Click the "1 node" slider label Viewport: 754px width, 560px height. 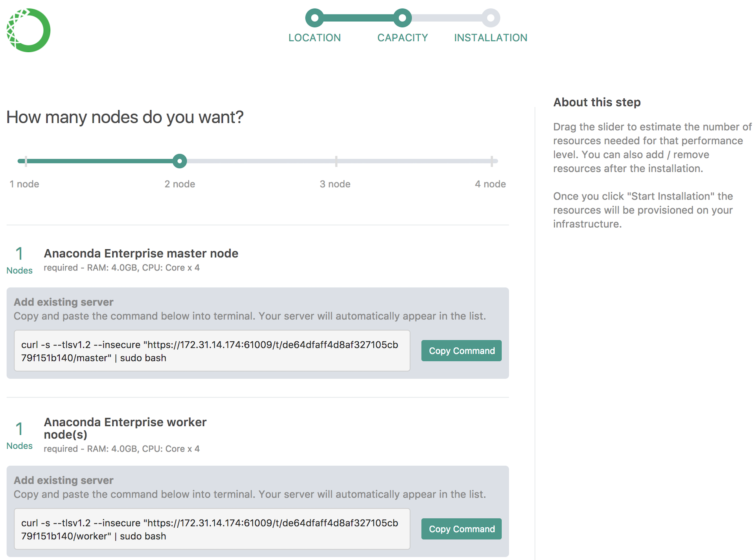(x=24, y=184)
